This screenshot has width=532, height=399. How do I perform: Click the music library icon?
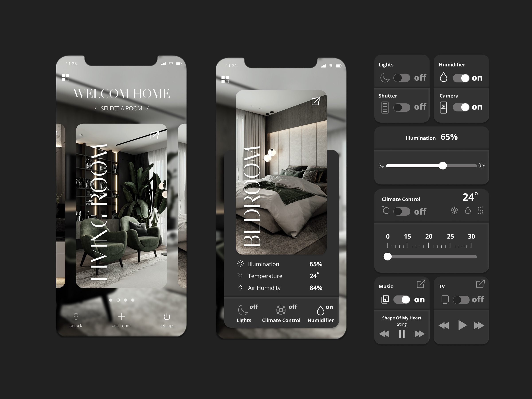[x=385, y=299]
